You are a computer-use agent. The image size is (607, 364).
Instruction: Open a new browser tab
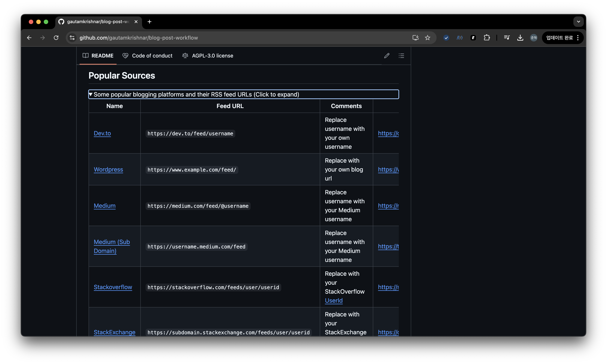[149, 22]
